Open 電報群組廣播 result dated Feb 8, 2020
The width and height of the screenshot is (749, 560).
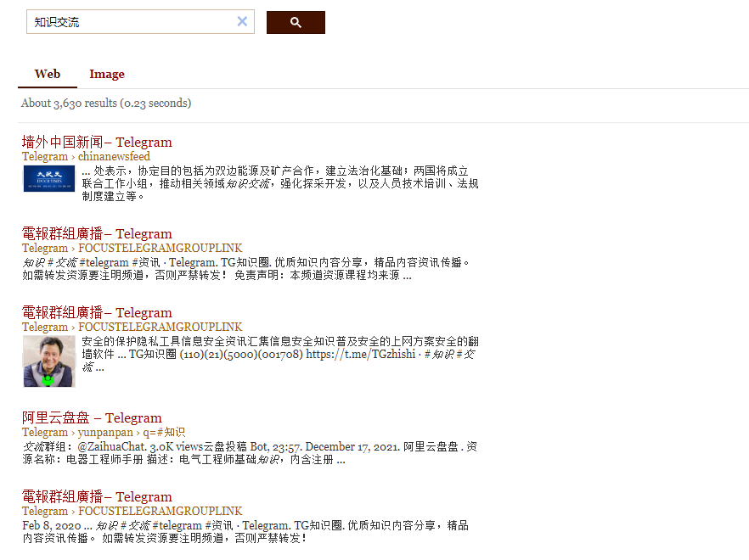point(97,496)
